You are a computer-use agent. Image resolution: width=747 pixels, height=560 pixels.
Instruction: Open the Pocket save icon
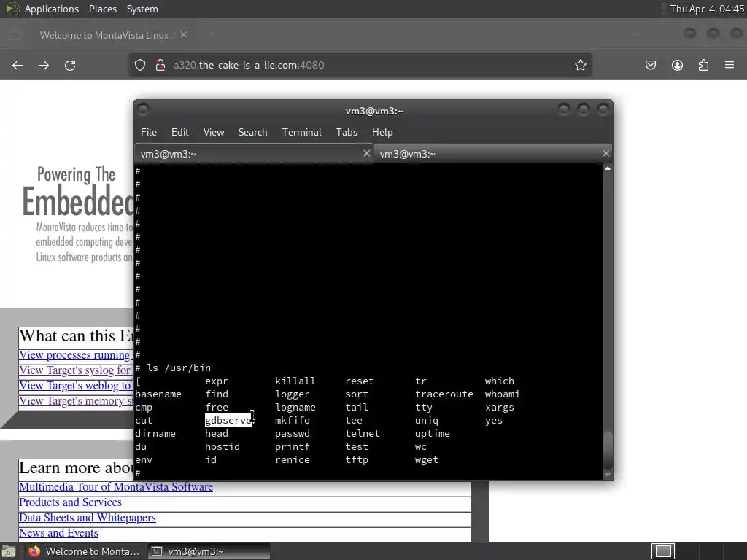[650, 65]
